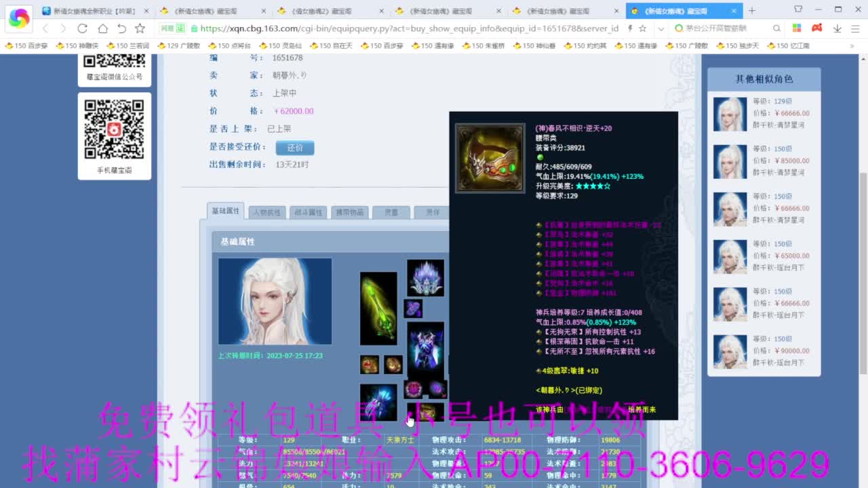Click the purple round ring equipment icon
868x488 pixels.
[436, 389]
